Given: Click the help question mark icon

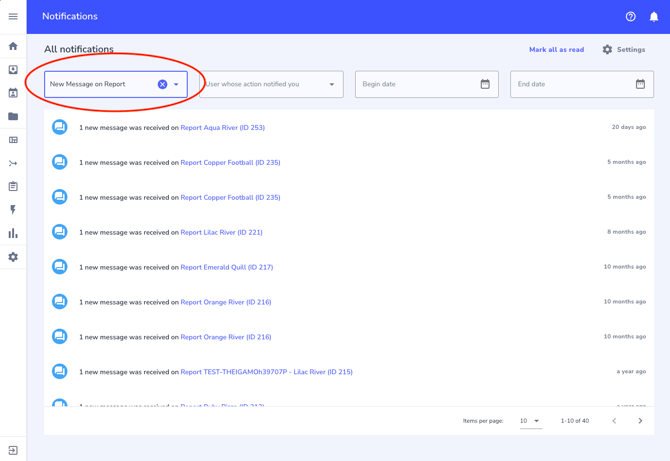Looking at the screenshot, I should [630, 17].
